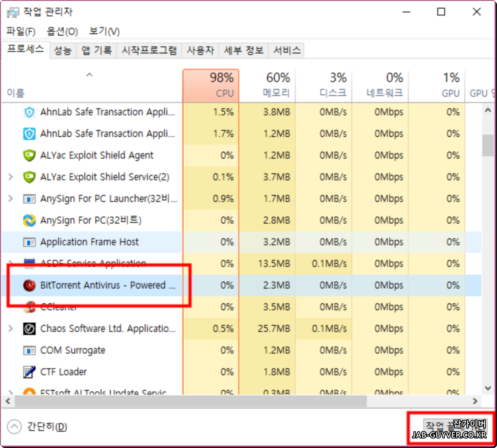Image resolution: width=497 pixels, height=448 pixels.
Task: Select the CTF Loader process name
Action: (x=64, y=372)
